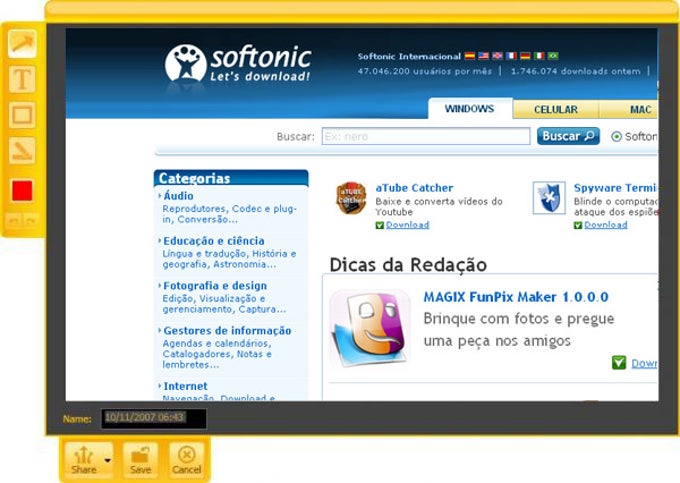680x483 pixels.
Task: Click the Softonic logo
Action: point(238,63)
